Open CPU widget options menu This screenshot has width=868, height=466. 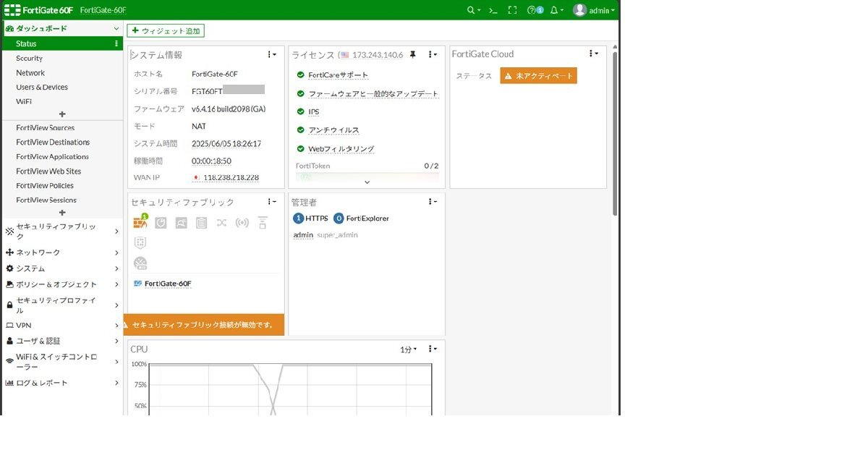pyautogui.click(x=433, y=349)
